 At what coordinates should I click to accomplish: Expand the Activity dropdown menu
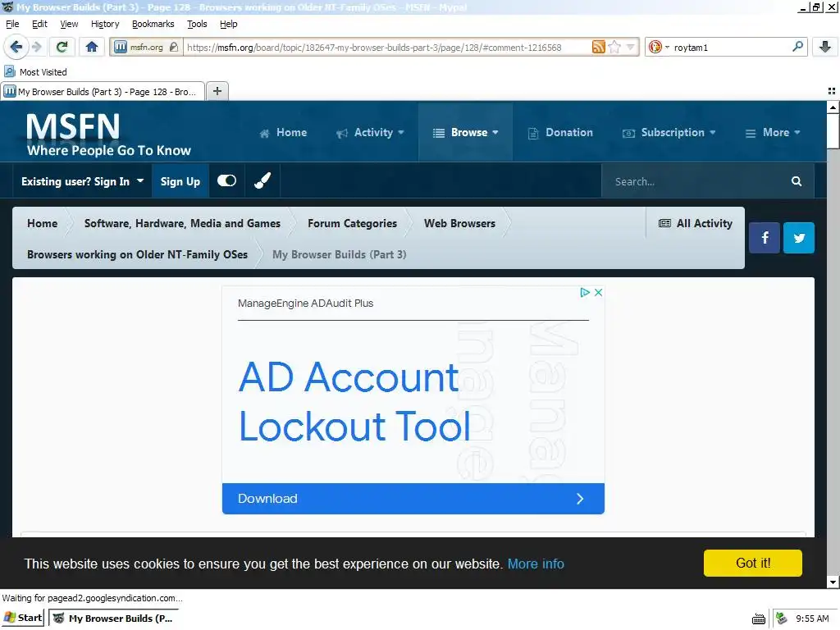tap(370, 132)
